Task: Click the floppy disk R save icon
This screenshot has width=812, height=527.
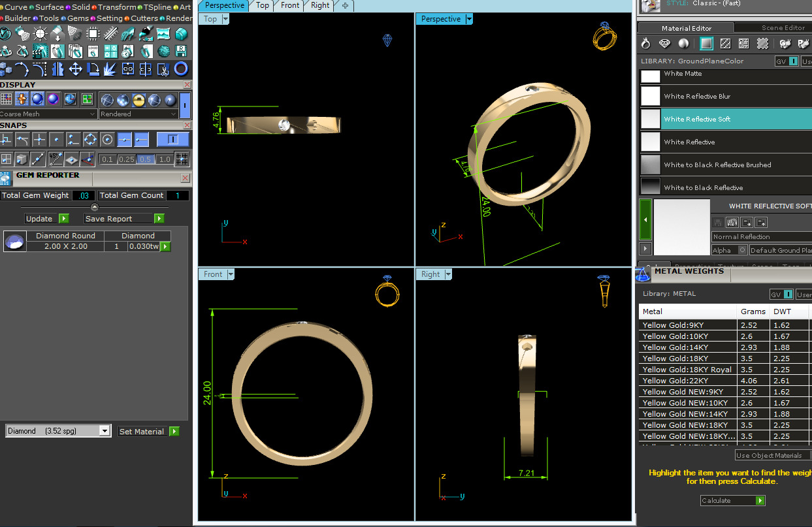Action: (181, 52)
